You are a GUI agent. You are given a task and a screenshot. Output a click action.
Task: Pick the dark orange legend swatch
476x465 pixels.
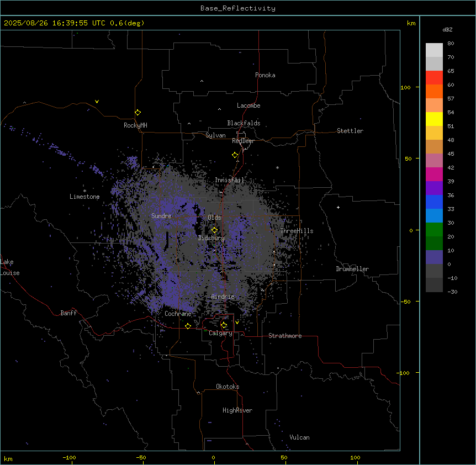(434, 91)
